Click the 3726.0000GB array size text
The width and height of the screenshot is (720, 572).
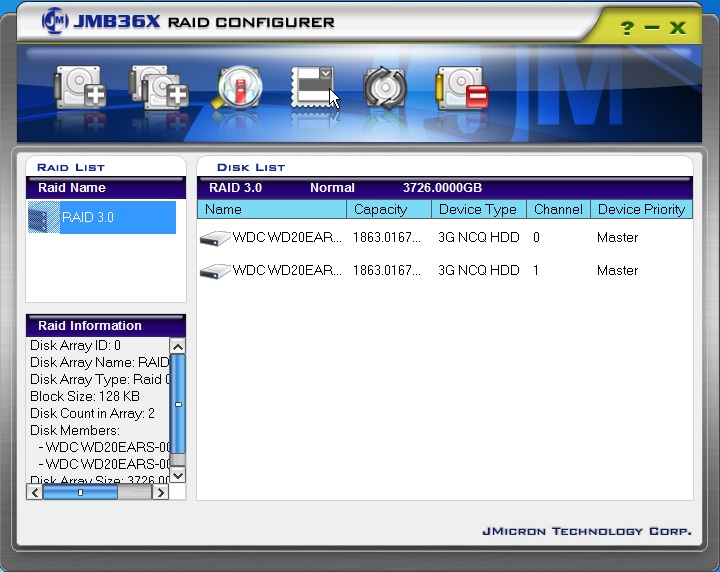pyautogui.click(x=442, y=188)
